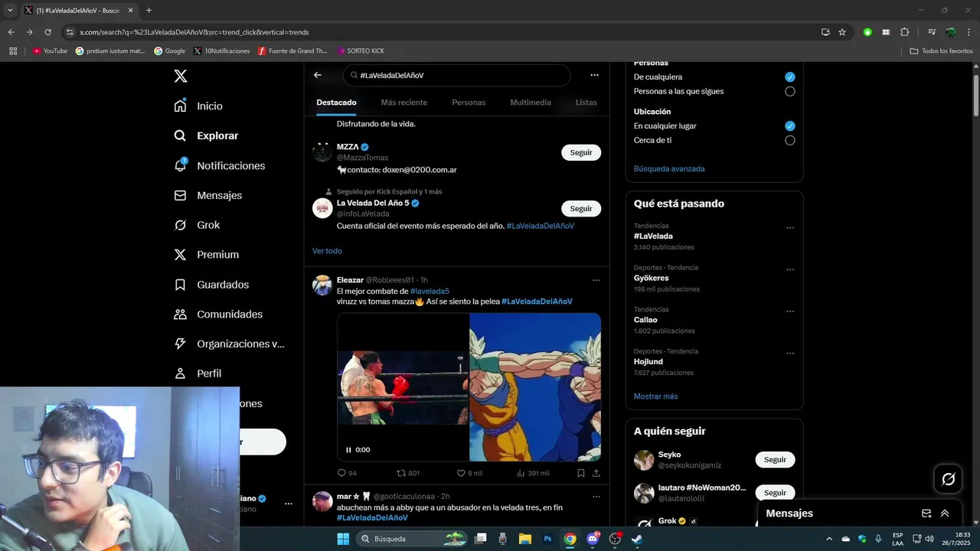Follow La Velada Del Año 5 account
980x551 pixels.
(581, 208)
